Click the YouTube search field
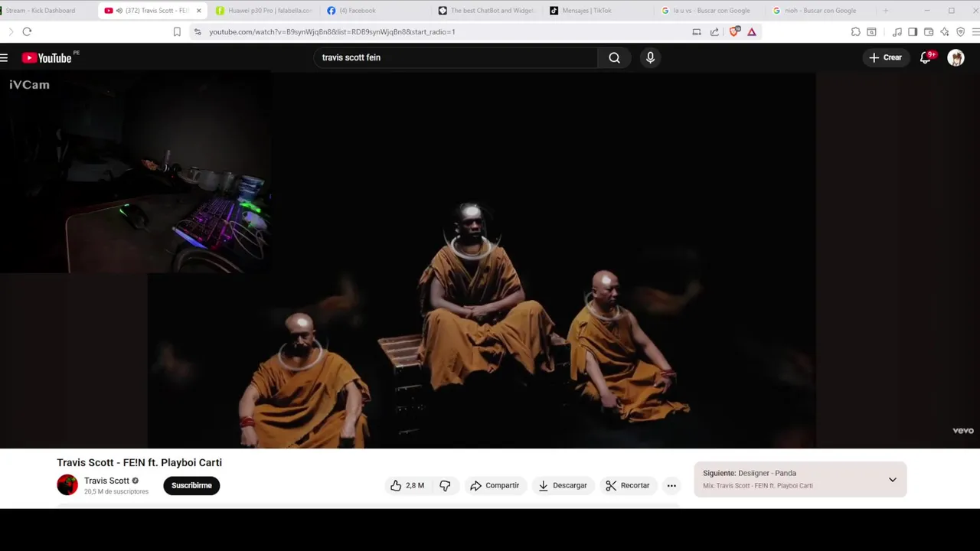The height and width of the screenshot is (551, 980). 456,57
